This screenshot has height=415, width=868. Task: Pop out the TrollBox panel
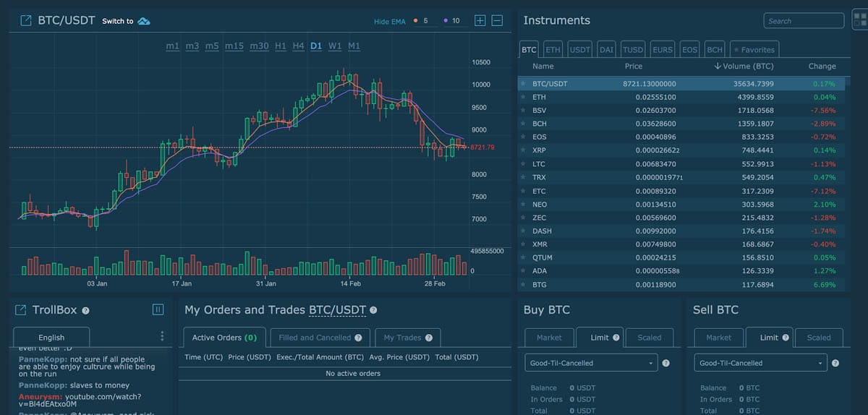pyautogui.click(x=21, y=310)
